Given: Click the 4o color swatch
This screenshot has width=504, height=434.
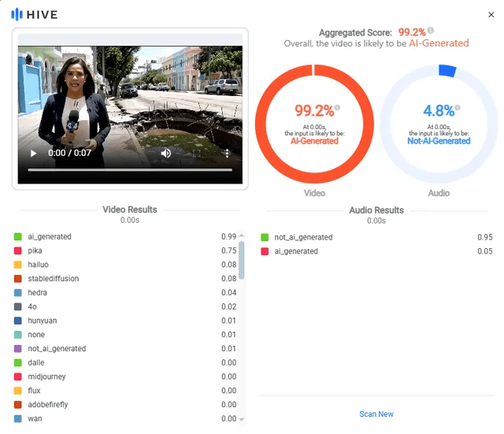Looking at the screenshot, I should 18,306.
